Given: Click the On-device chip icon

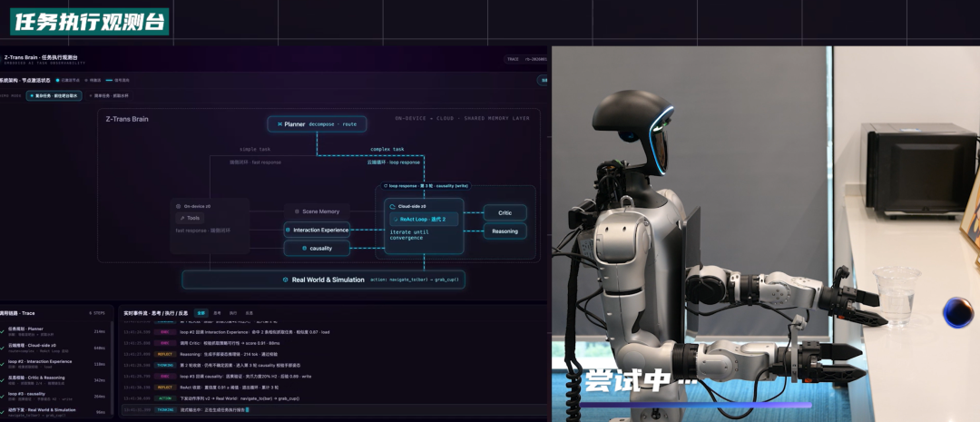Looking at the screenshot, I should (x=178, y=206).
